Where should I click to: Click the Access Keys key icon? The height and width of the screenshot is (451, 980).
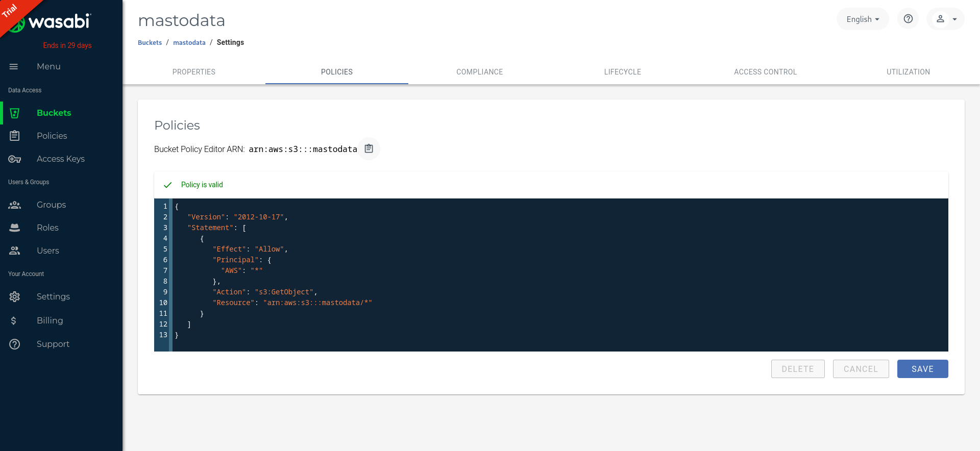pos(15,159)
